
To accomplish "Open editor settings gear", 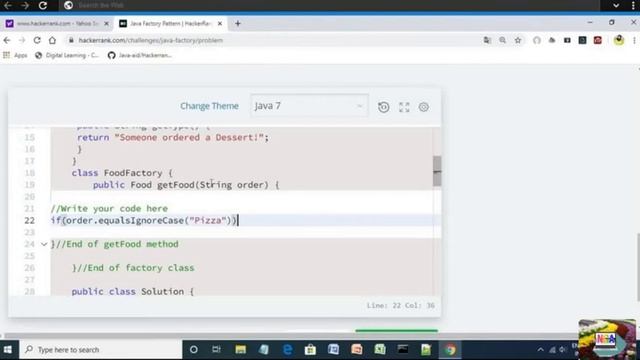I will 424,107.
